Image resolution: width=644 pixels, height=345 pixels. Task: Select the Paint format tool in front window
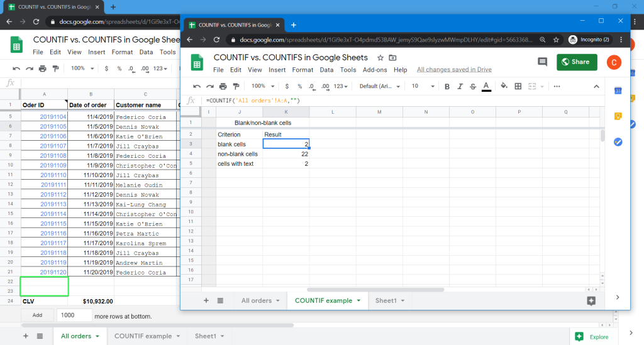click(236, 86)
